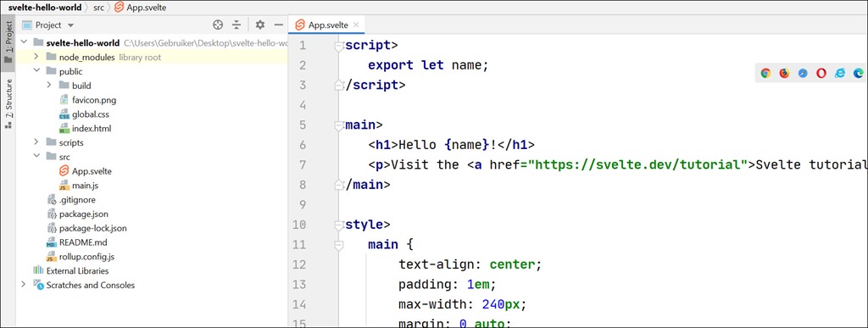Select README.md in the project tree
This screenshot has height=328, width=868.
83,242
